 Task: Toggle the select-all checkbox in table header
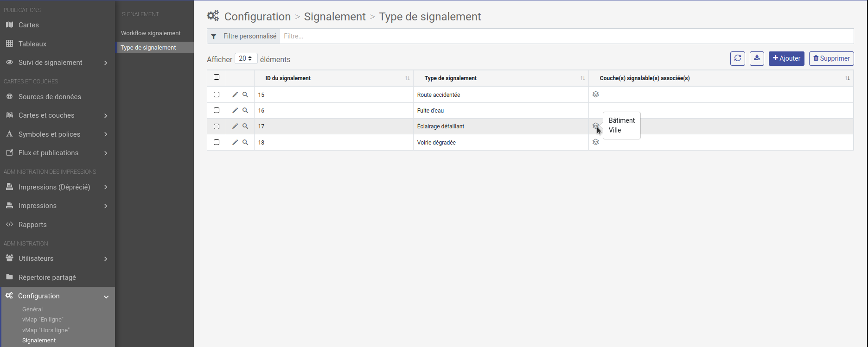(217, 77)
